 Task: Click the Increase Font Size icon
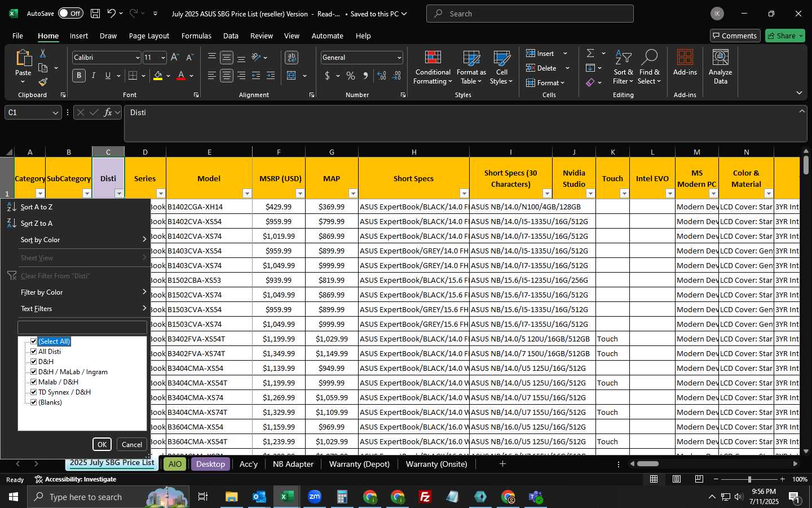(175, 58)
